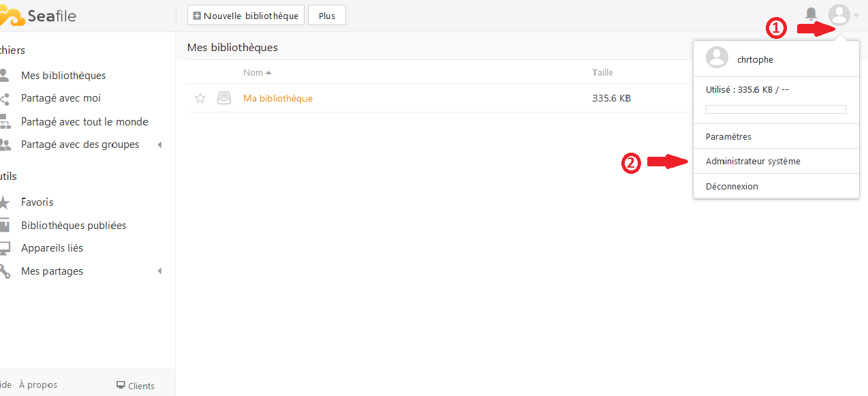Image resolution: width=868 pixels, height=396 pixels.
Task: Expand the Mes partages submenu arrow
Action: click(160, 271)
